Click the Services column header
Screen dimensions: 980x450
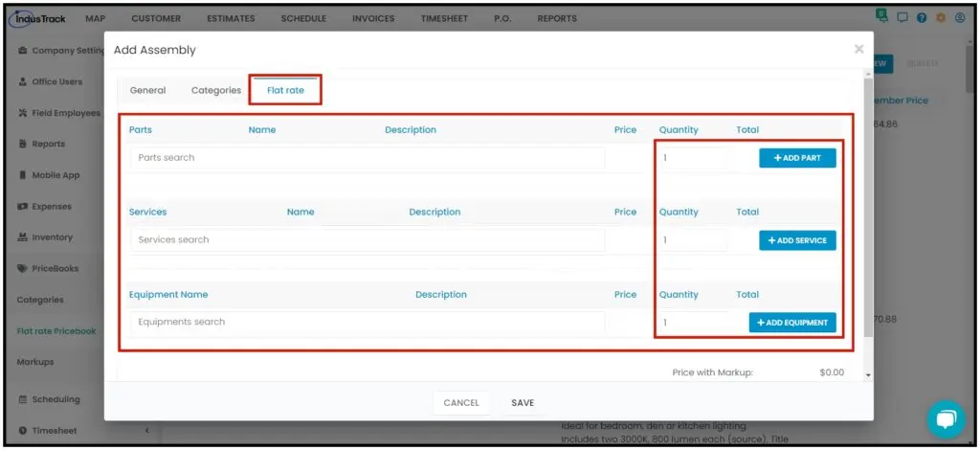click(x=148, y=212)
